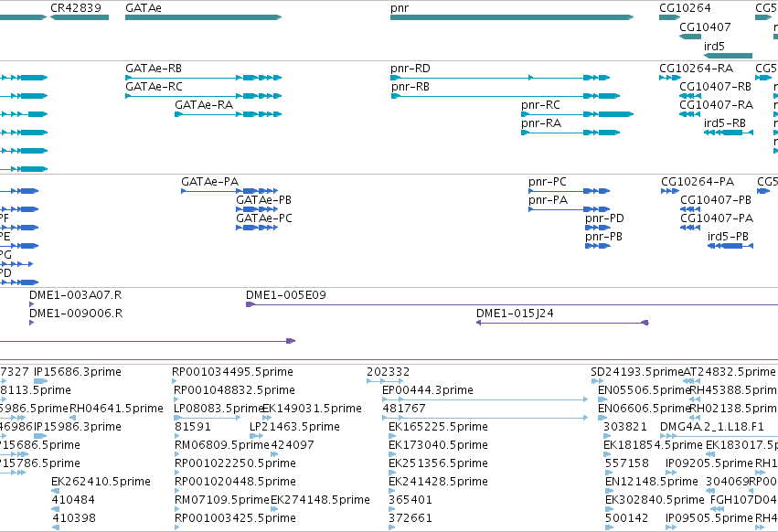The height and width of the screenshot is (532, 778).
Task: Select the CG10407 gene label
Action: (x=705, y=27)
